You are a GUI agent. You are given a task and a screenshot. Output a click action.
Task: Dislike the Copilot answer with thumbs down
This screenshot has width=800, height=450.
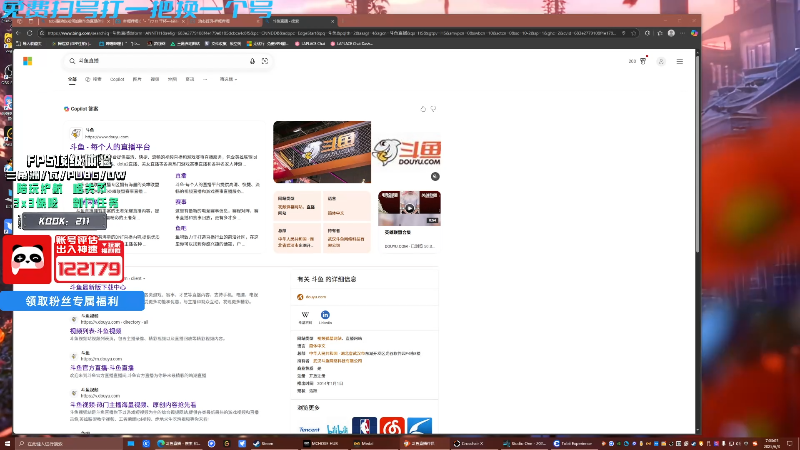pos(433,109)
